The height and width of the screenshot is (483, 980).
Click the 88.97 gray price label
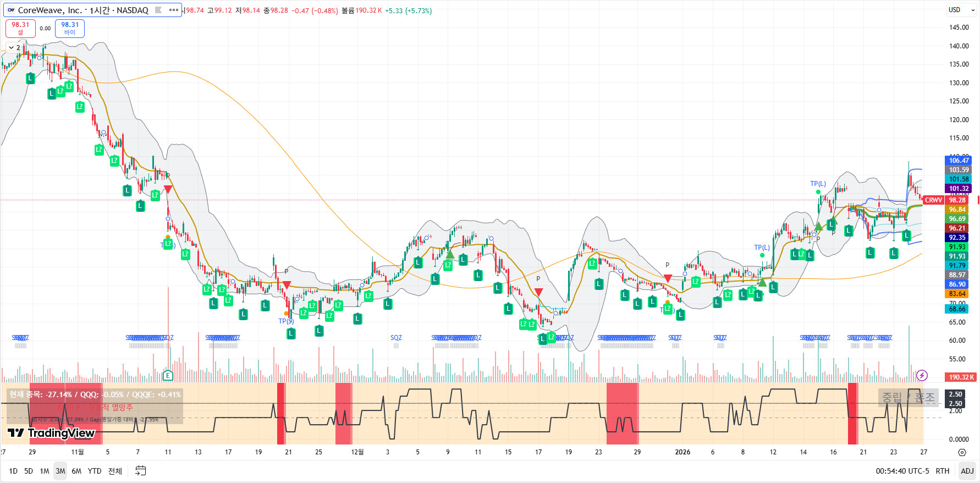[957, 275]
